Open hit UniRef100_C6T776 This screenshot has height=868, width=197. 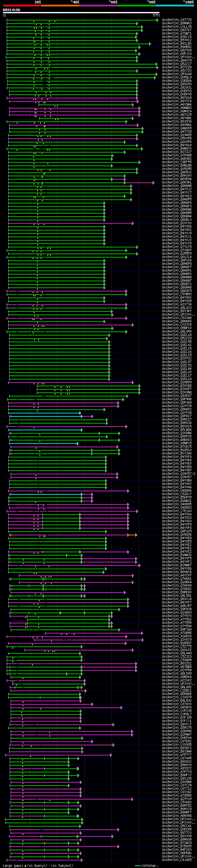(177, 20)
